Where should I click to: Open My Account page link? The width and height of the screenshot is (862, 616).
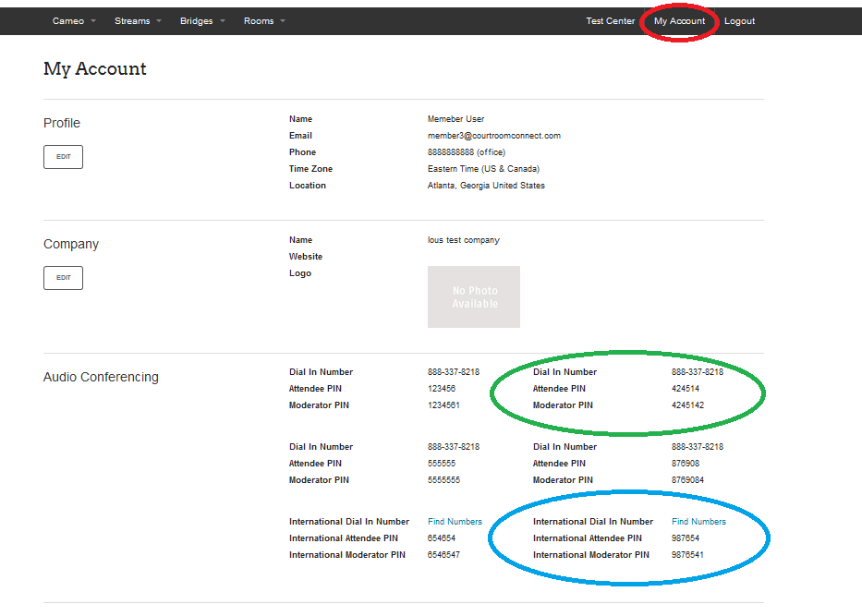click(x=679, y=21)
